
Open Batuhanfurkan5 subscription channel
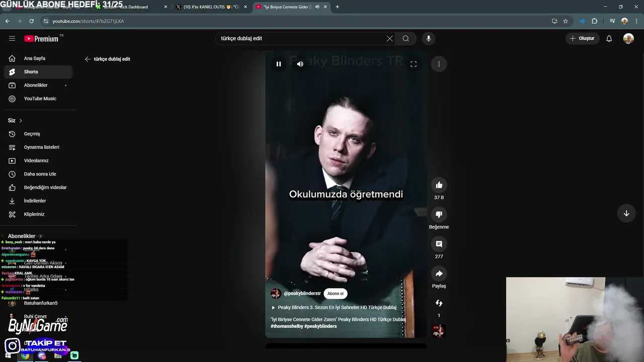coord(38,303)
